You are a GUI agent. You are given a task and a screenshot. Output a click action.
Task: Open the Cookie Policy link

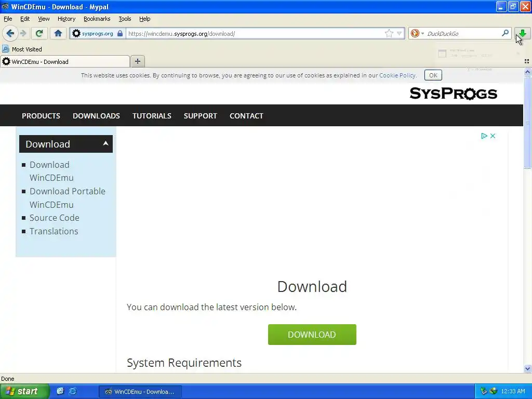tap(397, 75)
